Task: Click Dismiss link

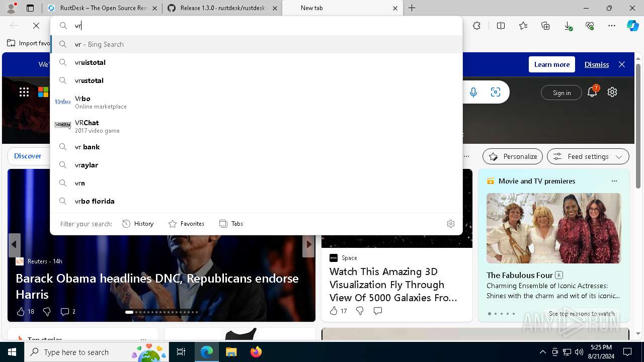Action: [x=597, y=64]
